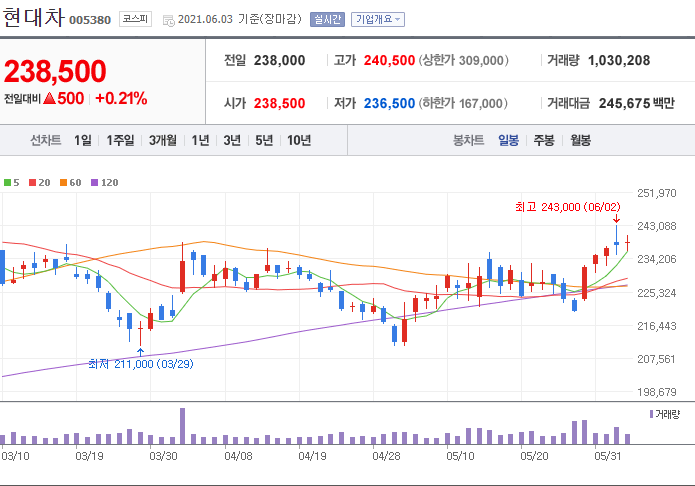Click the 코스피 market badge
The image size is (695, 486).
pyautogui.click(x=135, y=19)
